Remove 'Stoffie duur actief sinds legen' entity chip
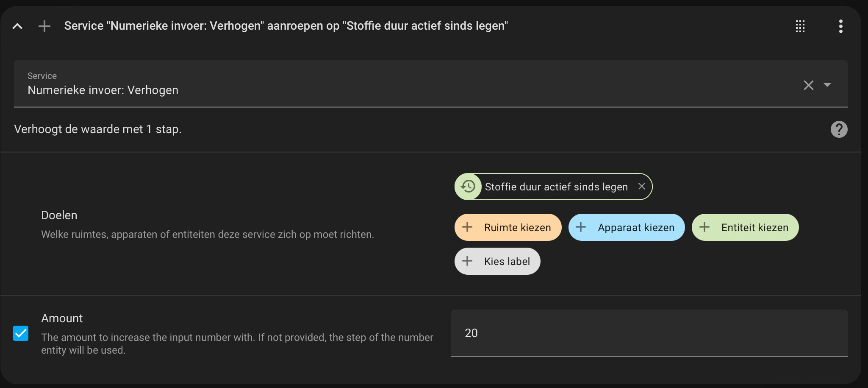This screenshot has width=868, height=388. [x=642, y=186]
